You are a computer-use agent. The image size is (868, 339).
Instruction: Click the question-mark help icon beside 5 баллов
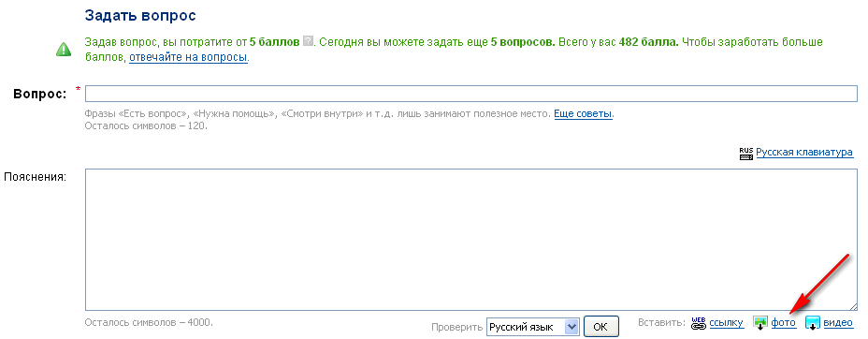(309, 41)
